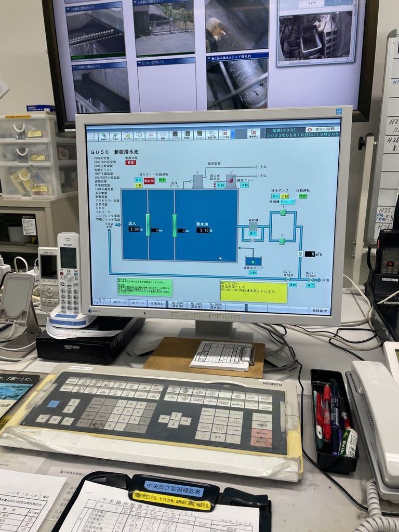Click the green operating note box

coord(145,287)
